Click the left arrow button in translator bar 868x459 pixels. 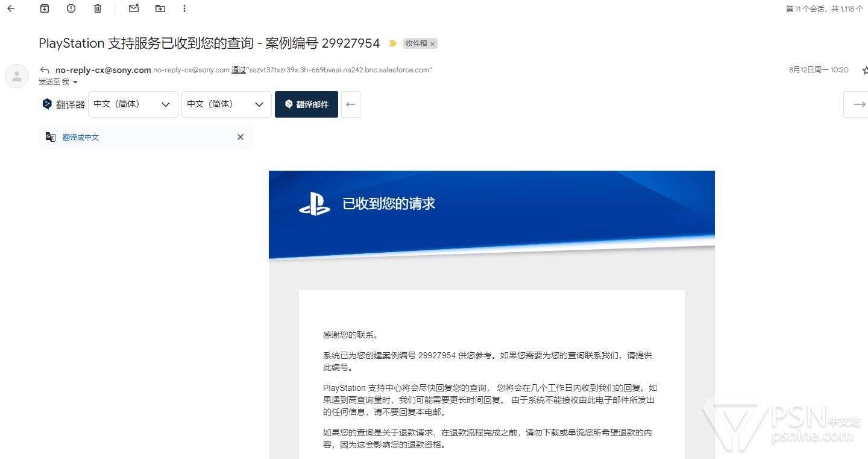pos(351,104)
